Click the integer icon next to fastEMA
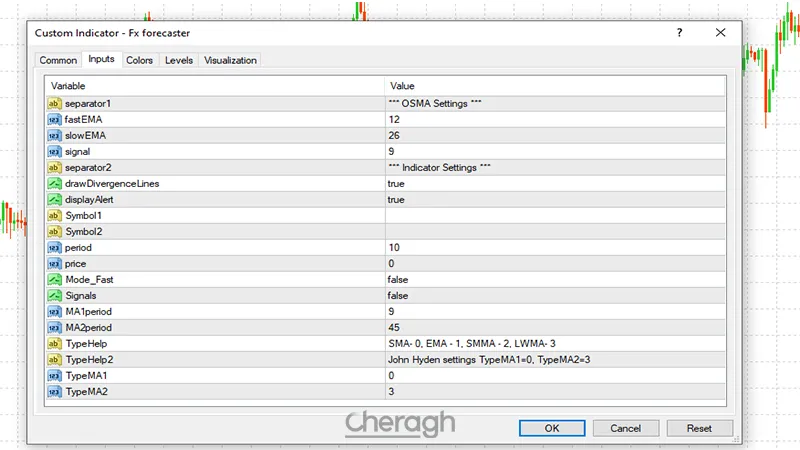 click(54, 119)
